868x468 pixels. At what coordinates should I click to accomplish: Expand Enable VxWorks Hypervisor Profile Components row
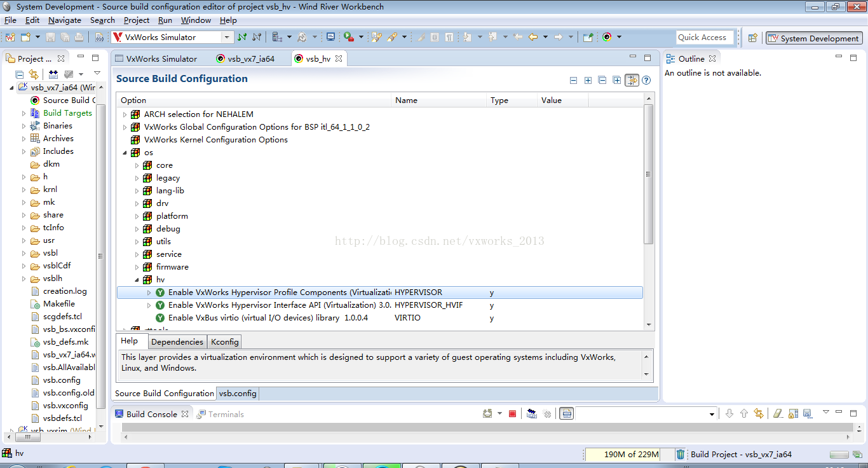[x=149, y=292]
